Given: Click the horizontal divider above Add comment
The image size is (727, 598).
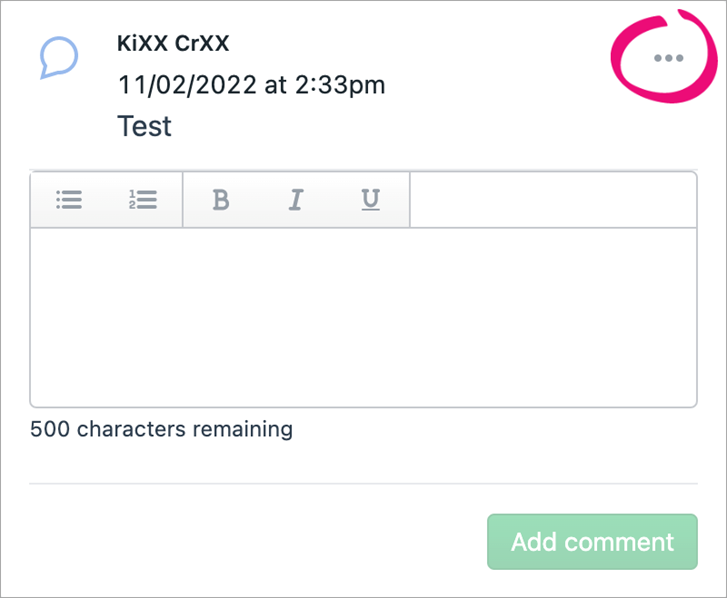Looking at the screenshot, I should (363, 484).
